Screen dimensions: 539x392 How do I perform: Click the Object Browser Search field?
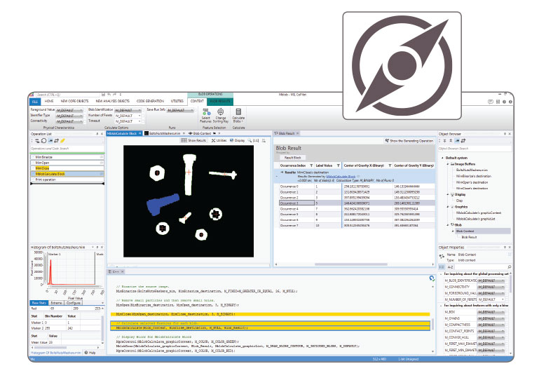(475, 149)
